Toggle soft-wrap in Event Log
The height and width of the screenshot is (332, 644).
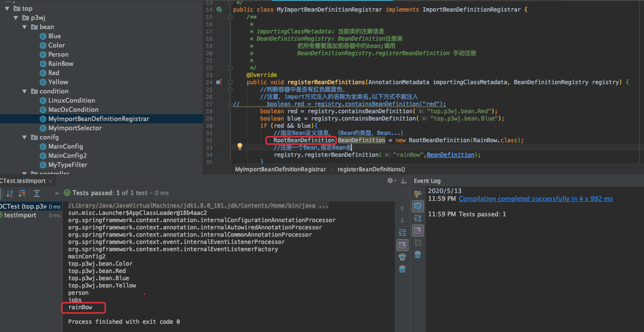coord(418,218)
